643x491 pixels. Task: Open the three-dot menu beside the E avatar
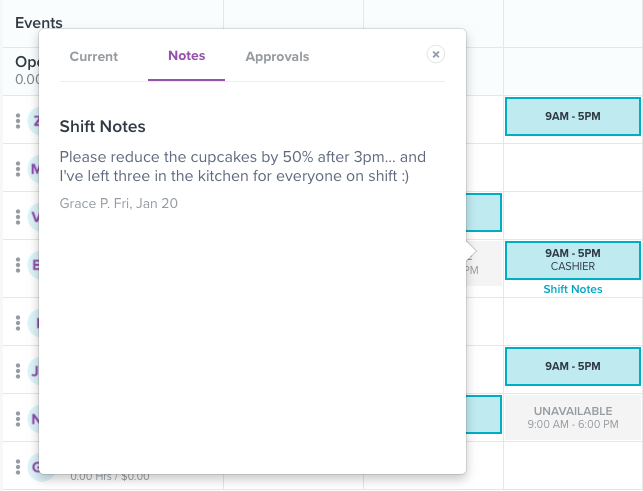pyautogui.click(x=18, y=265)
